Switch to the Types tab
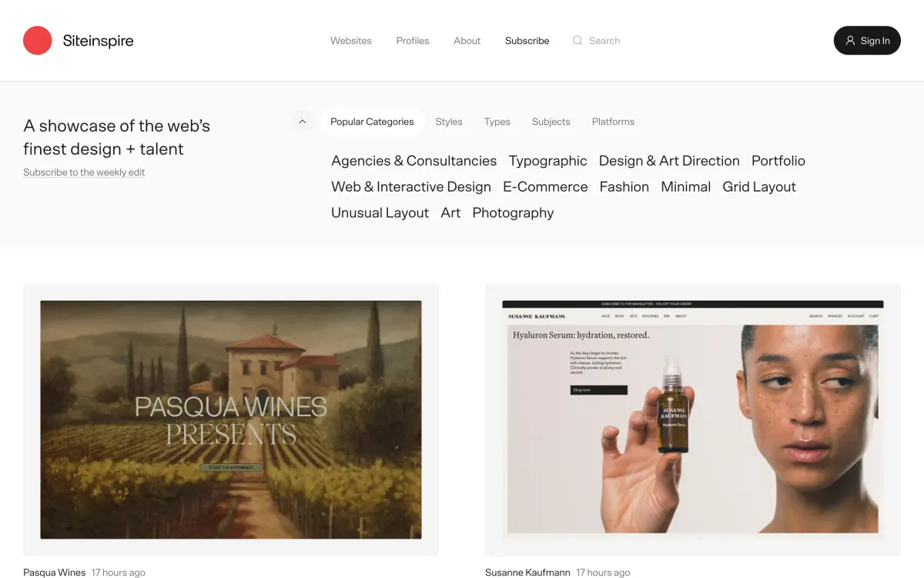924x578 pixels. point(497,122)
